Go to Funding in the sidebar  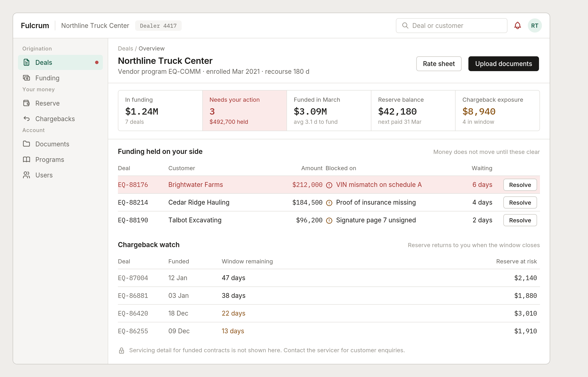pyautogui.click(x=60, y=78)
